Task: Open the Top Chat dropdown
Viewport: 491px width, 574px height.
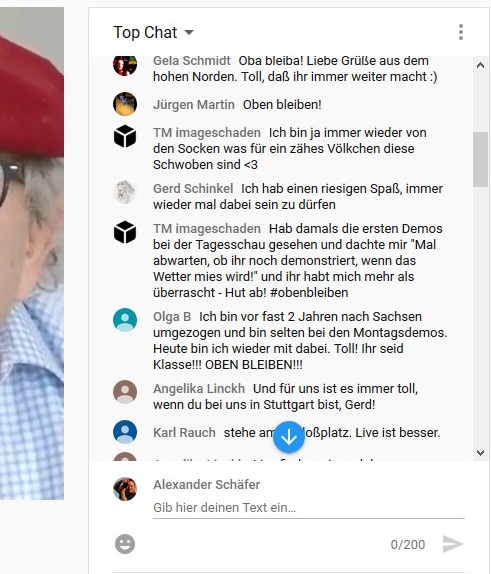Action: tap(153, 32)
